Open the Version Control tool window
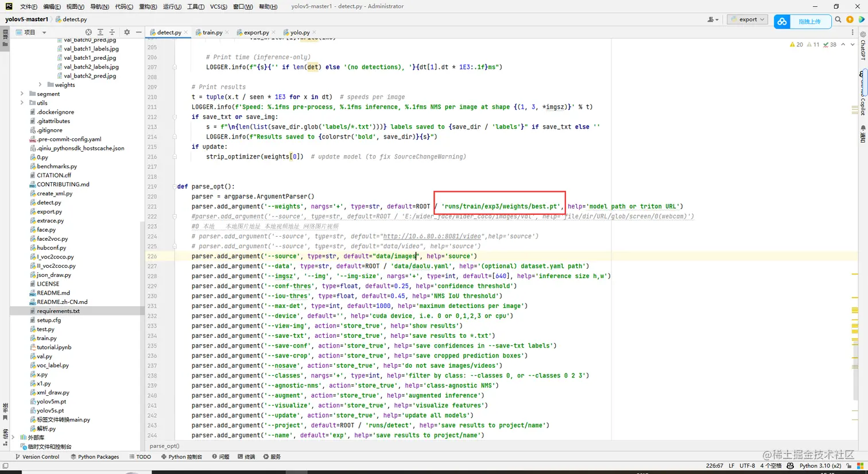The height and width of the screenshot is (474, 868). pyautogui.click(x=37, y=457)
